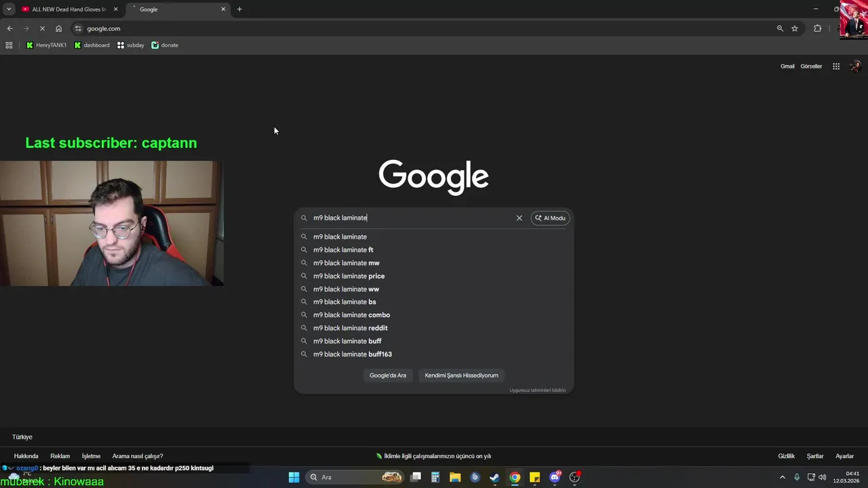Viewport: 868px width, 488px height.
Task: Open the subday bookmark
Action: (x=130, y=45)
